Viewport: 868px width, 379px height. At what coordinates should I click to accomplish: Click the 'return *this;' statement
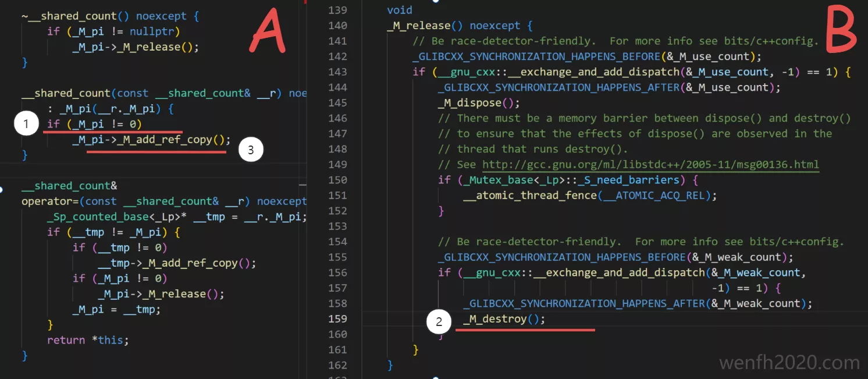[x=87, y=340]
